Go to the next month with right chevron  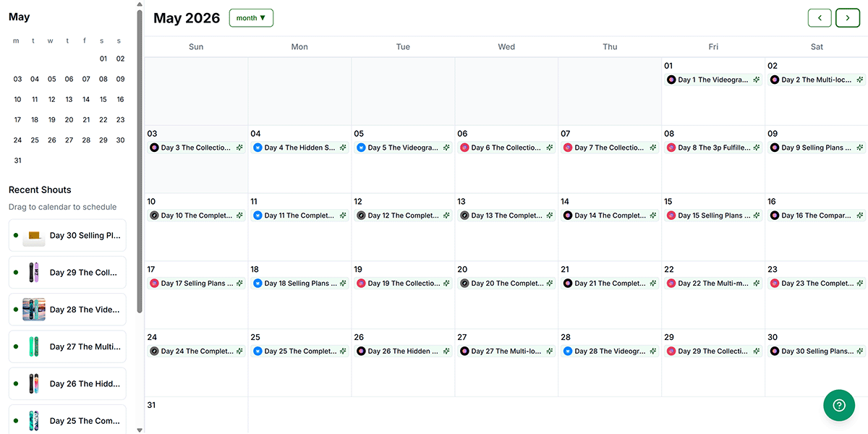[848, 18]
